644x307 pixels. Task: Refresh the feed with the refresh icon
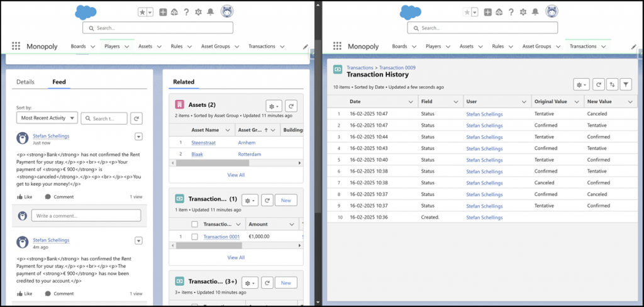tap(136, 118)
